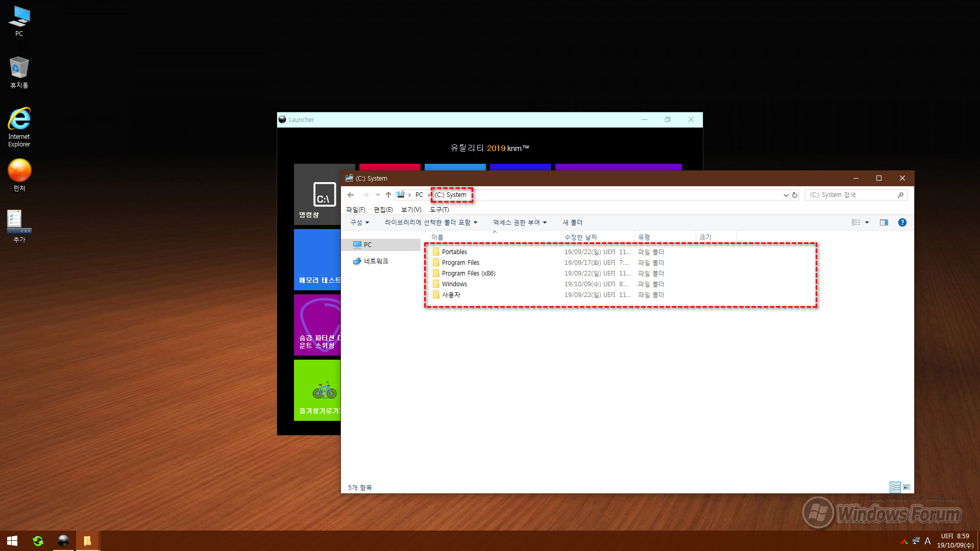Refresh the Explorer address bar
The height and width of the screenshot is (551, 980).
point(795,195)
